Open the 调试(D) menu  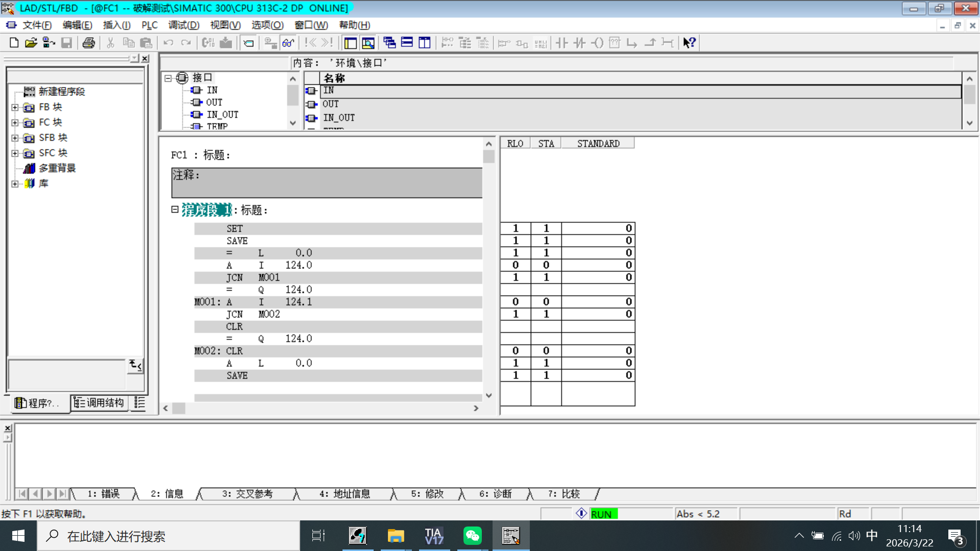coord(184,25)
